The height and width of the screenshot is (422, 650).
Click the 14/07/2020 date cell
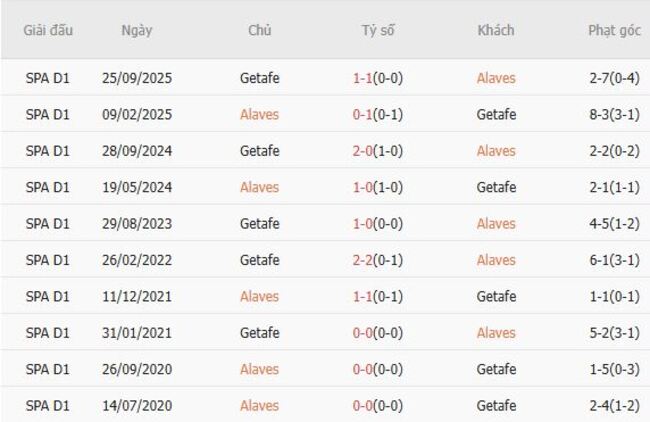point(137,405)
